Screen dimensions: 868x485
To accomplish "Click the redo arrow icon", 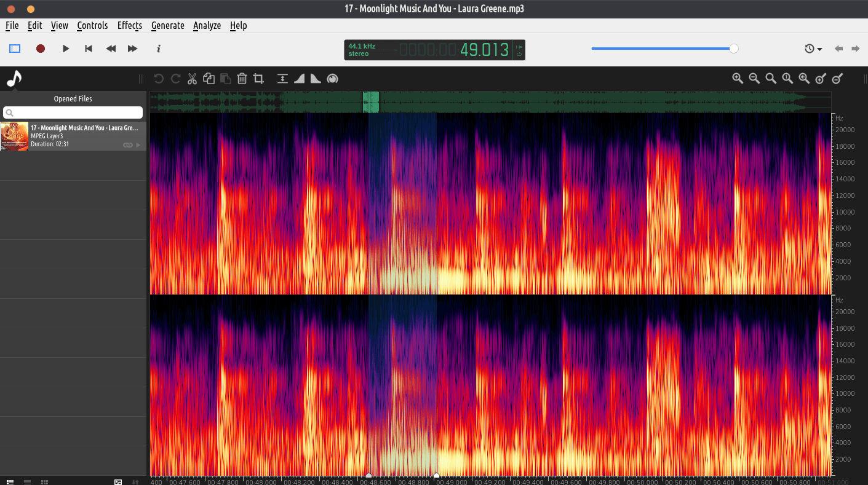I will coord(175,79).
